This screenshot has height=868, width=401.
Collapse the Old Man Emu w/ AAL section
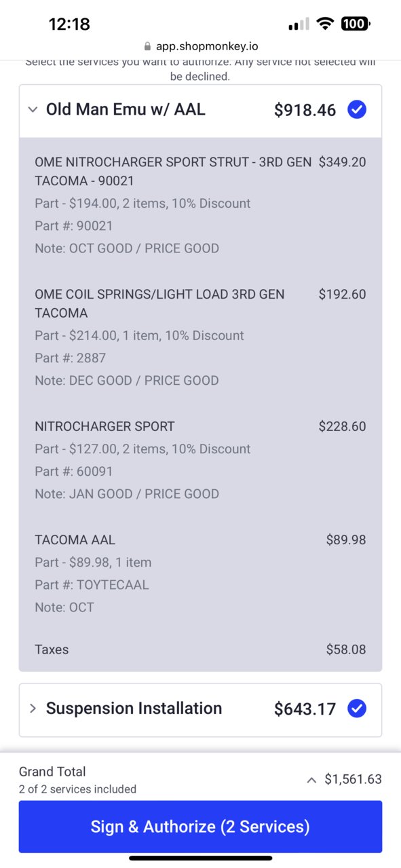click(33, 109)
